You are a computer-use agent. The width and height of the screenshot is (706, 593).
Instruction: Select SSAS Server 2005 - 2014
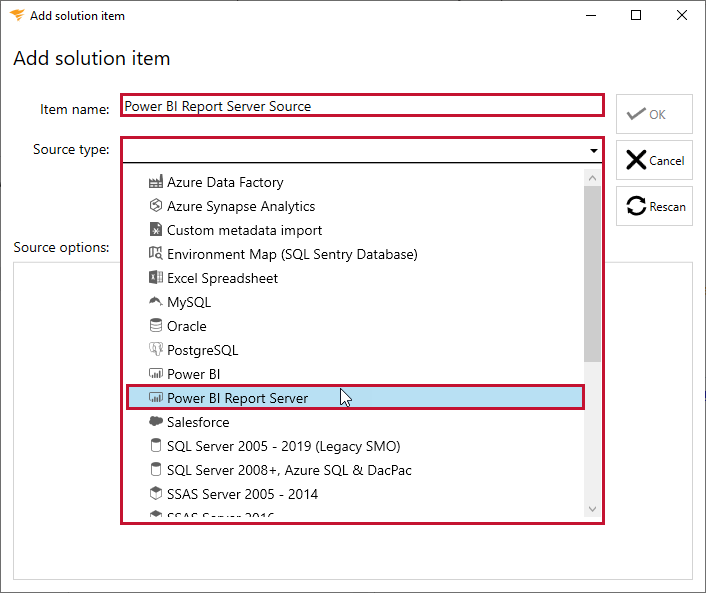[x=355, y=494]
